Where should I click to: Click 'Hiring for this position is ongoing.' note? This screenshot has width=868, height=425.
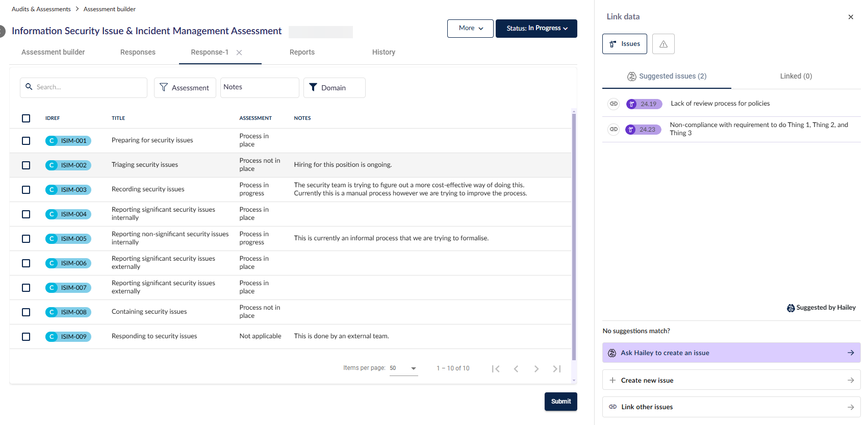point(343,165)
